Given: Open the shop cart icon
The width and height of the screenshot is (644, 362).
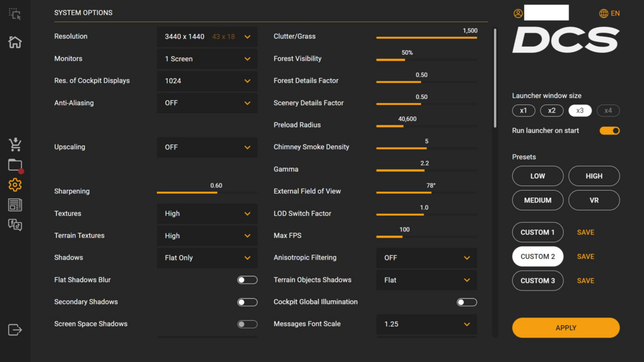Looking at the screenshot, I should point(15,144).
